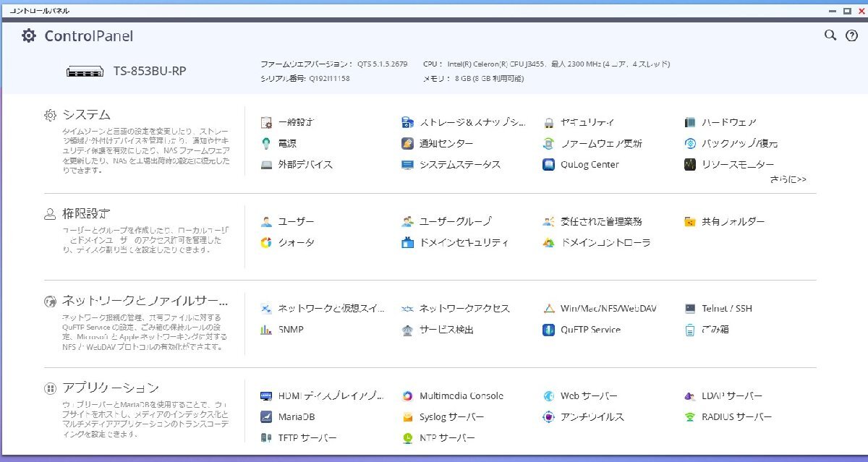868x462 pixels.
Task: Open QuFTP Service
Action: click(x=582, y=329)
